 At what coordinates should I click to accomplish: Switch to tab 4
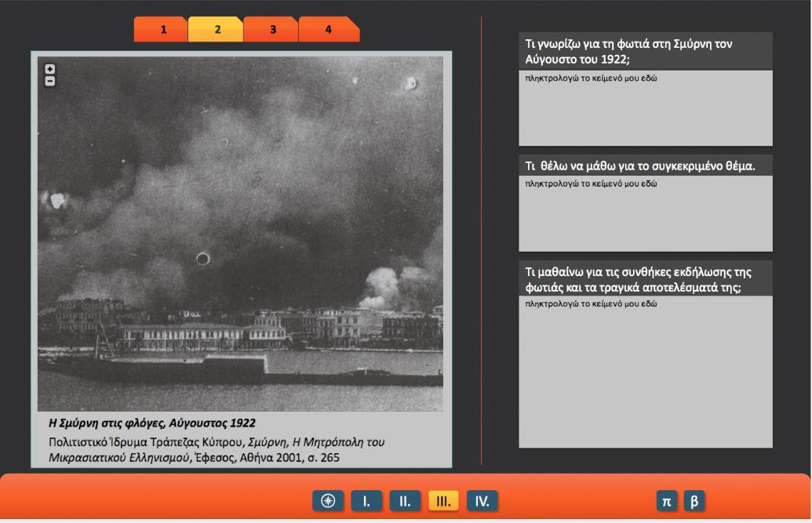[x=328, y=30]
